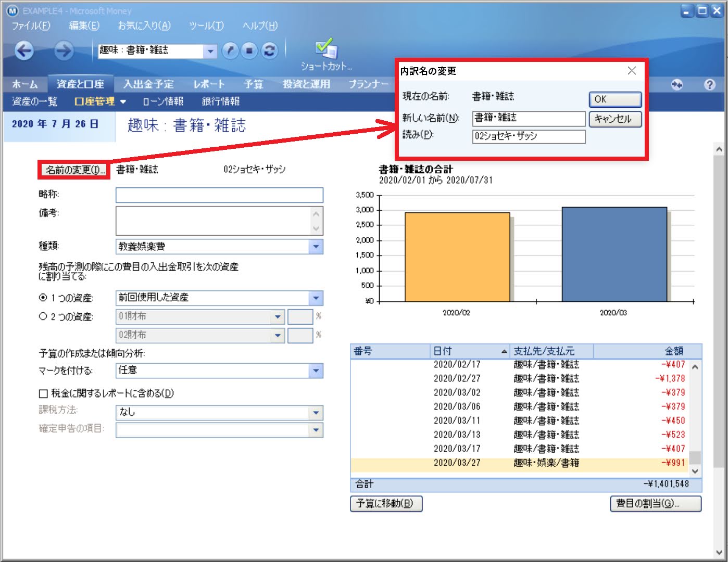Go forward with the forward arrow
The width and height of the screenshot is (728, 562).
[64, 50]
